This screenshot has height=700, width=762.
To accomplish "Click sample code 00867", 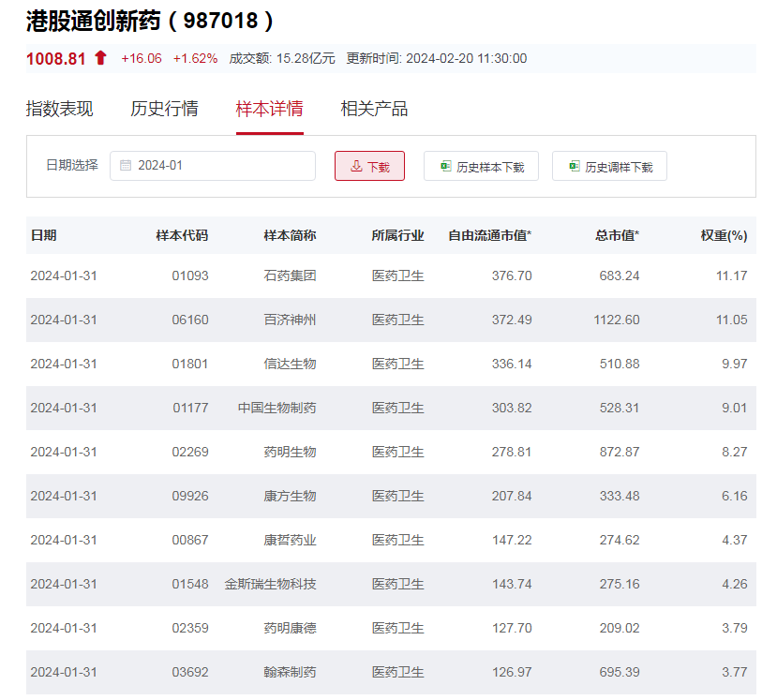I will coord(190,540).
